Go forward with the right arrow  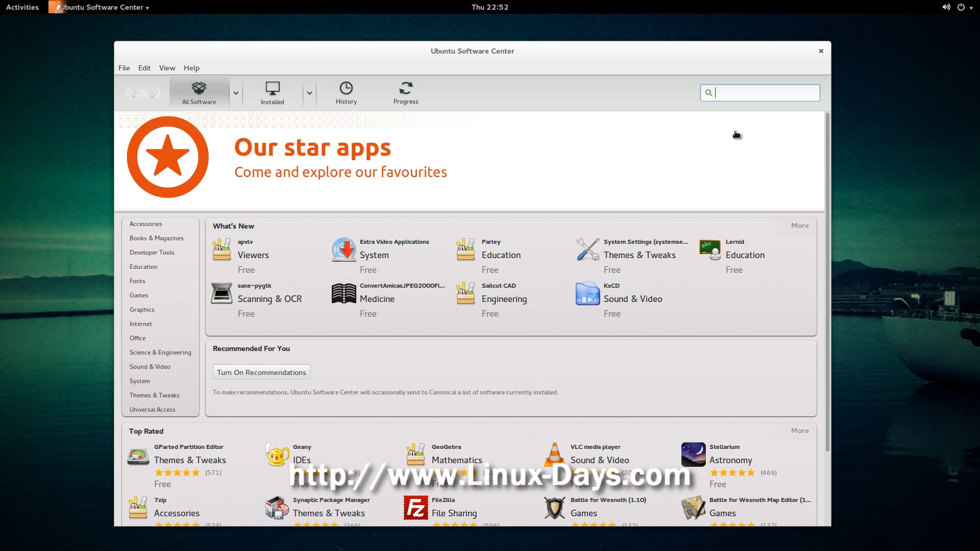(152, 92)
